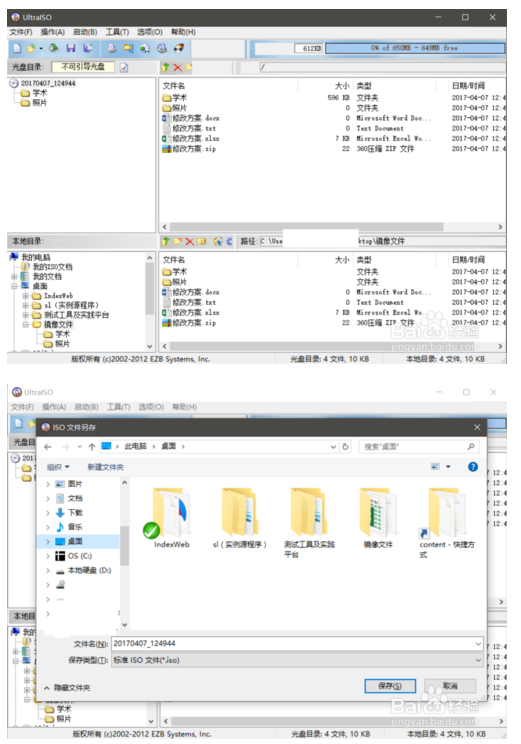521x744 pixels.
Task: Click the Save As toolbar icon
Action: [x=88, y=48]
